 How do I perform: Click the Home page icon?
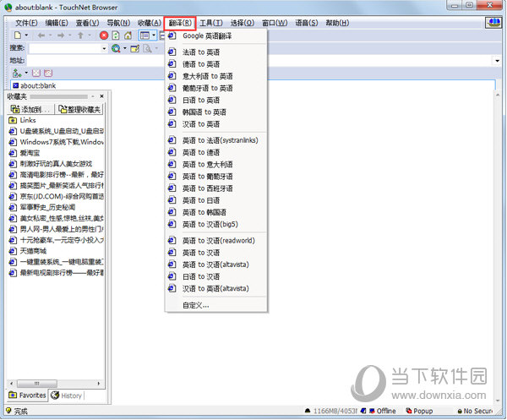[128, 35]
